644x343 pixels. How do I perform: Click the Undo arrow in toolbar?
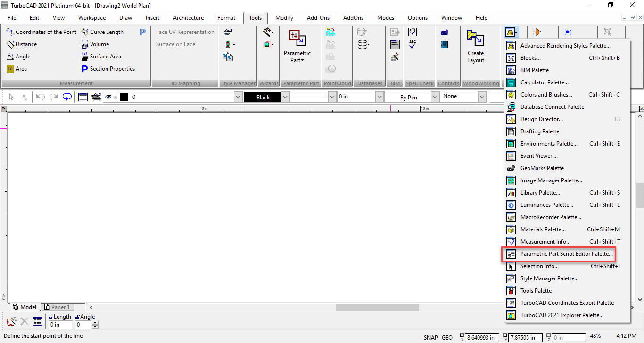pyautogui.click(x=41, y=97)
